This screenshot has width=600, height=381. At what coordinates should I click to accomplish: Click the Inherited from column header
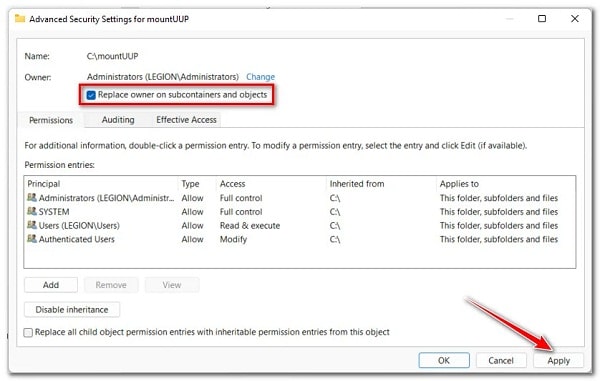pyautogui.click(x=382, y=184)
